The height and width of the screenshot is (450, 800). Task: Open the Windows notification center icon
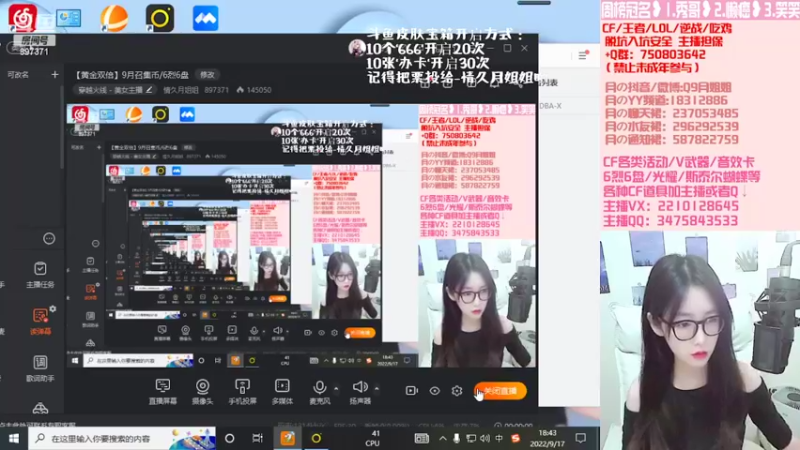pyautogui.click(x=581, y=438)
